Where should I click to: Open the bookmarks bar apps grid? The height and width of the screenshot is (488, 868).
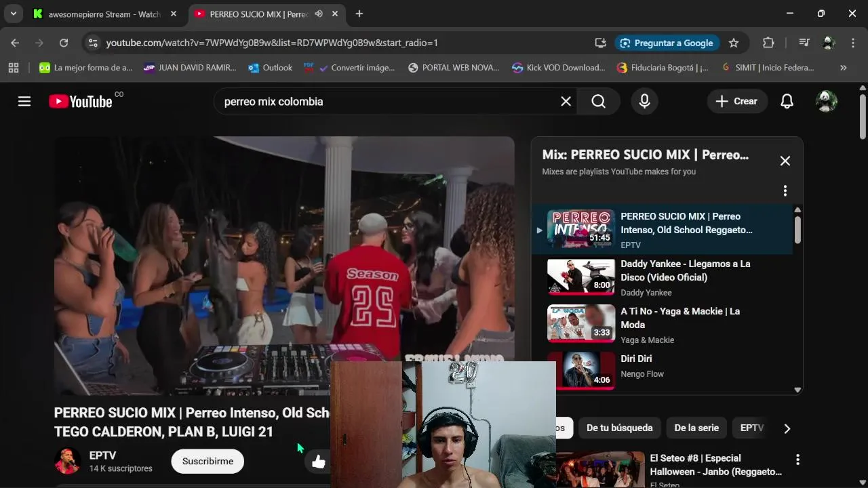point(14,68)
